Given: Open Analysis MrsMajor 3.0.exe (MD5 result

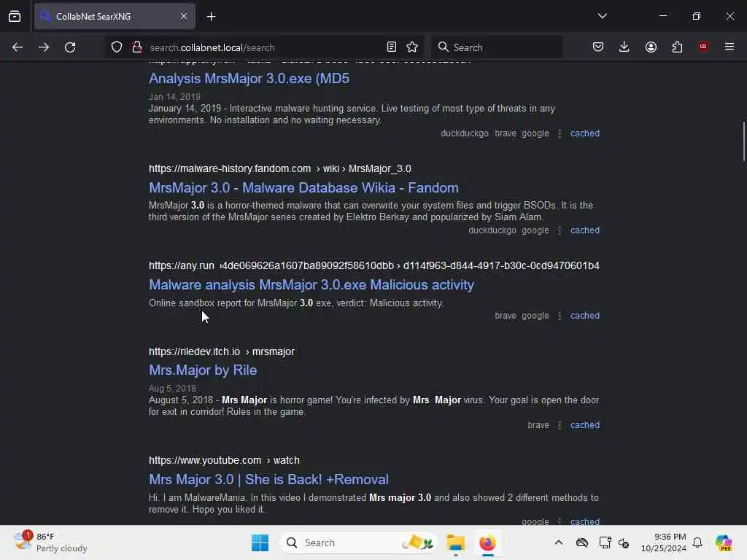Looking at the screenshot, I should pos(249,78).
